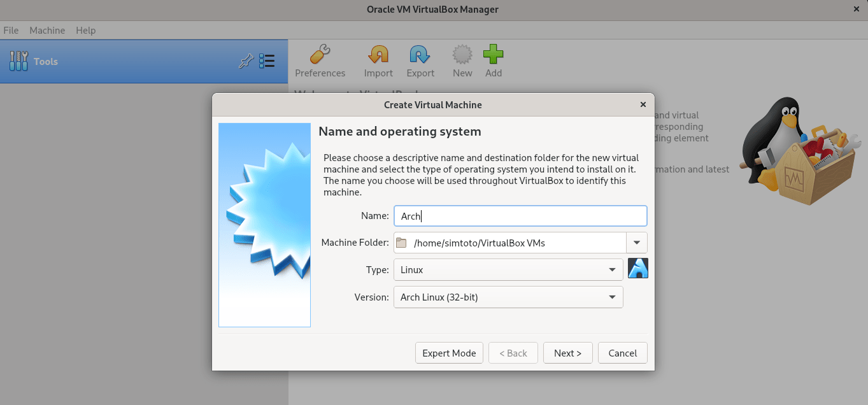Open the Help menu
Image resolution: width=868 pixels, height=405 pixels.
(85, 30)
